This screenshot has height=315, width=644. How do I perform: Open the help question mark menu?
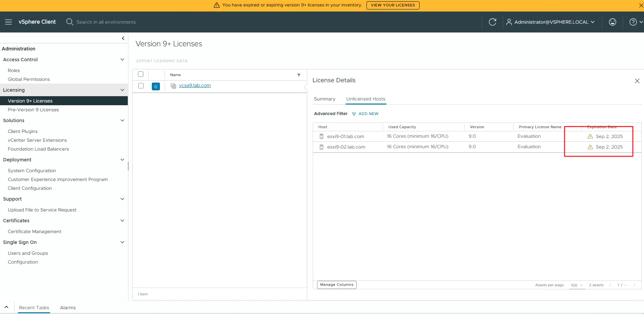[x=633, y=22]
